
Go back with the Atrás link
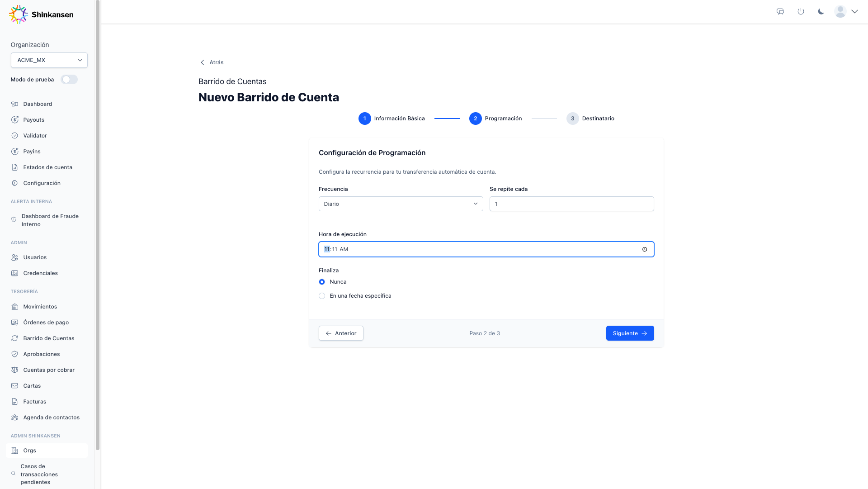click(x=212, y=62)
